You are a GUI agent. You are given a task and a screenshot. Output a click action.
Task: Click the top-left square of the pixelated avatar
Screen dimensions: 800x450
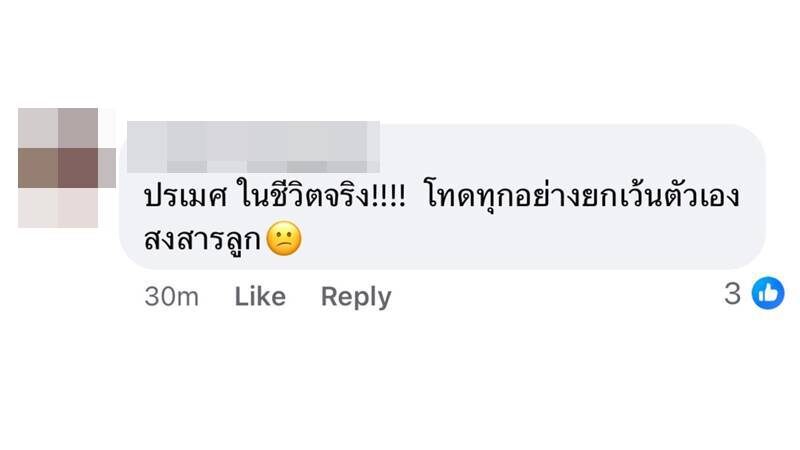(x=38, y=128)
